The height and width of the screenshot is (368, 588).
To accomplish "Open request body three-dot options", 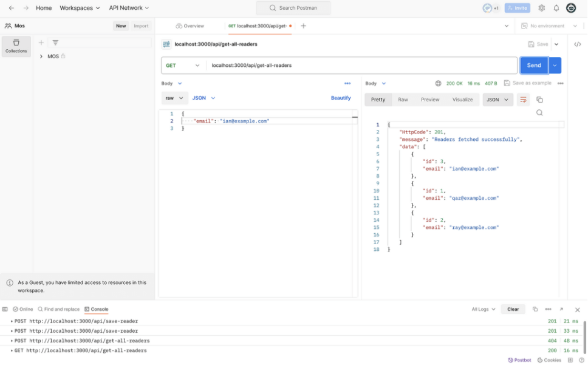I will point(347,83).
